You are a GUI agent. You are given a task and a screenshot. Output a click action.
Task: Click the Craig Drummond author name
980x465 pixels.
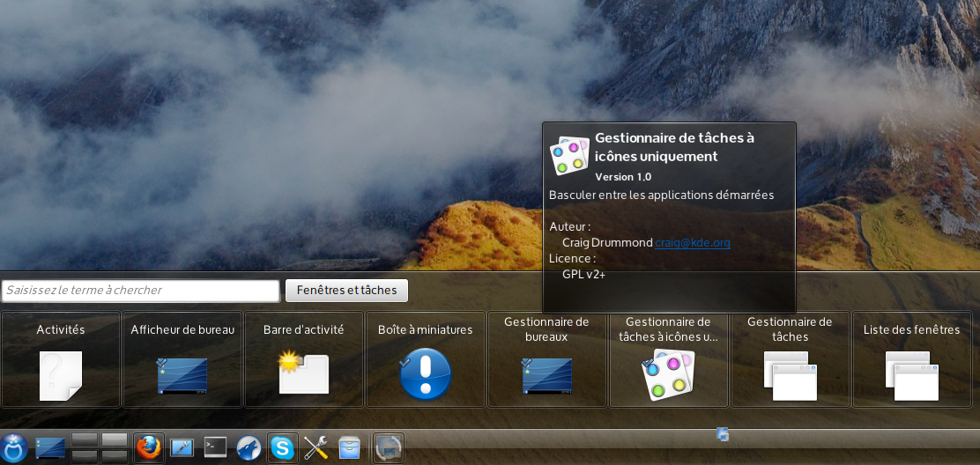point(607,243)
